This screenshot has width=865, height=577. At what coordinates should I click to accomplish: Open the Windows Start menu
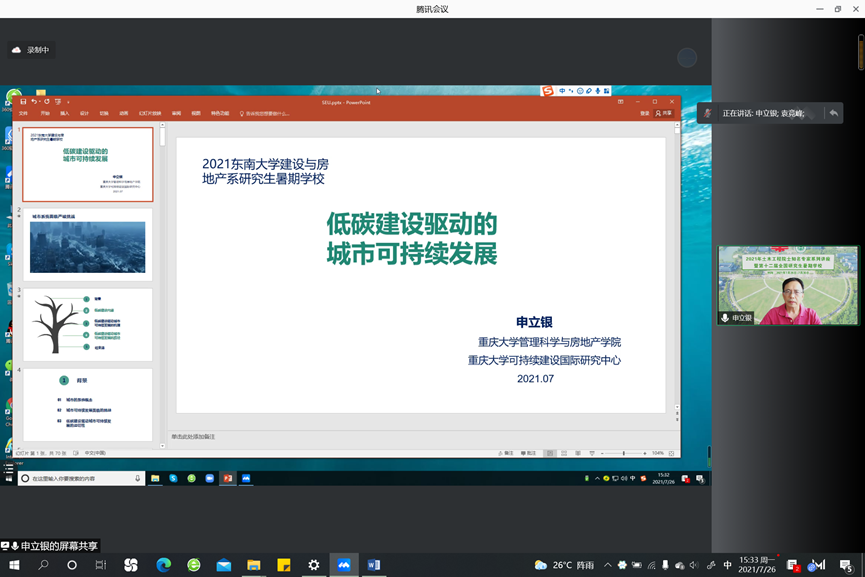(x=14, y=565)
